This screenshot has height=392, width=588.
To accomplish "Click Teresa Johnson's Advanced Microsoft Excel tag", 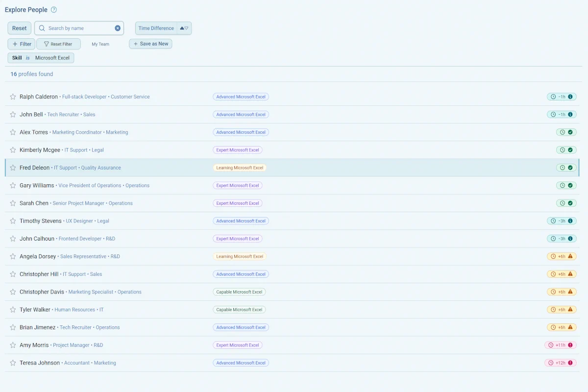I will pos(241,363).
